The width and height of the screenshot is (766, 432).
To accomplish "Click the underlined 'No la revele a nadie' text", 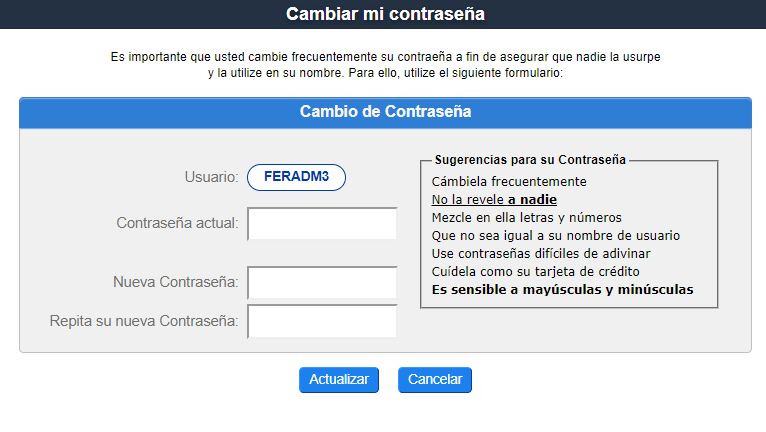I will pos(494,200).
